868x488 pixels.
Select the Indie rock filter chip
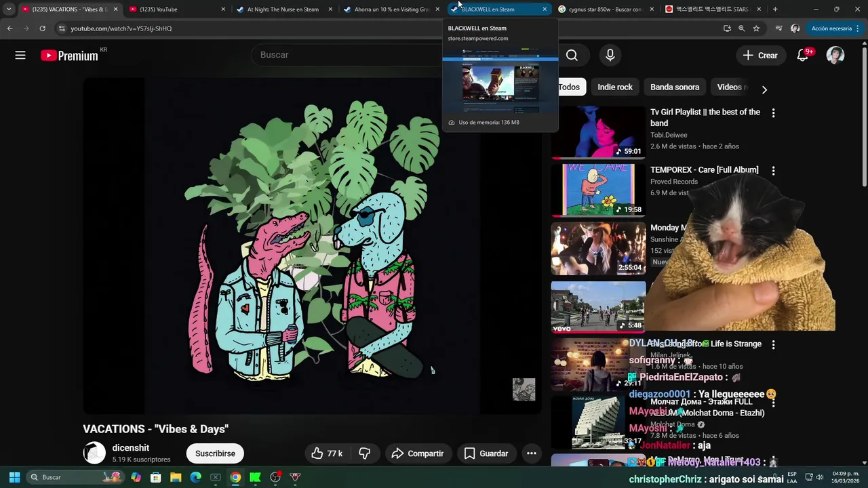(615, 87)
